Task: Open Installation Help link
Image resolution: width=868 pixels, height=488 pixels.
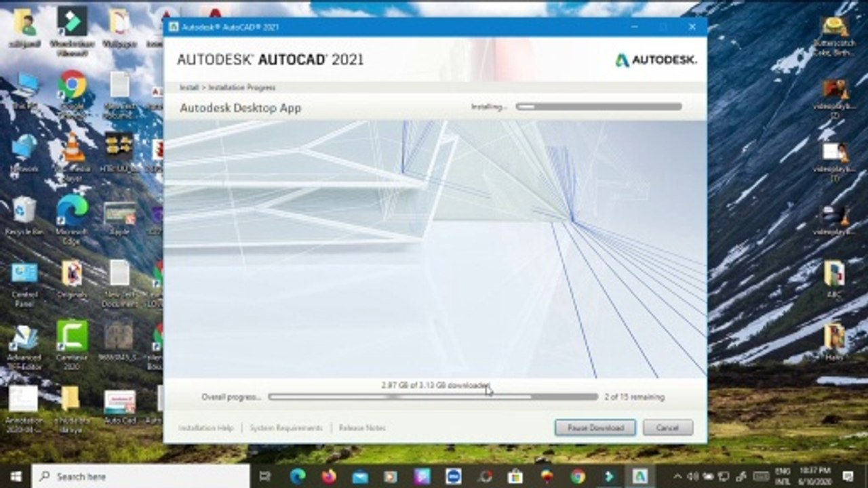Action: 206,428
